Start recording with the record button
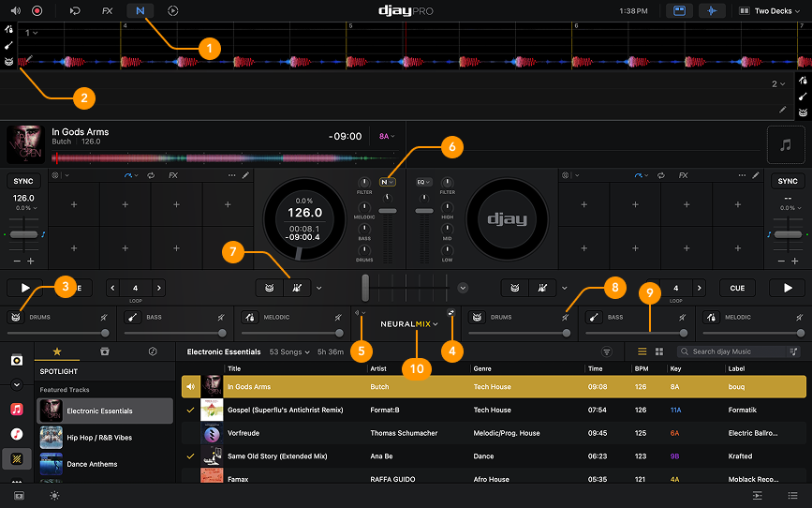The image size is (812, 508). point(37,11)
